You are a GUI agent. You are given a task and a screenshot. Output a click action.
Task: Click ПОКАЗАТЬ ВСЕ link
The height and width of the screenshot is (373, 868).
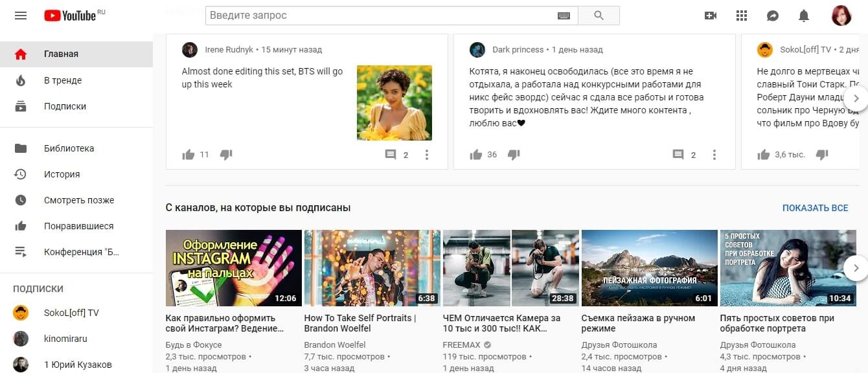(814, 207)
